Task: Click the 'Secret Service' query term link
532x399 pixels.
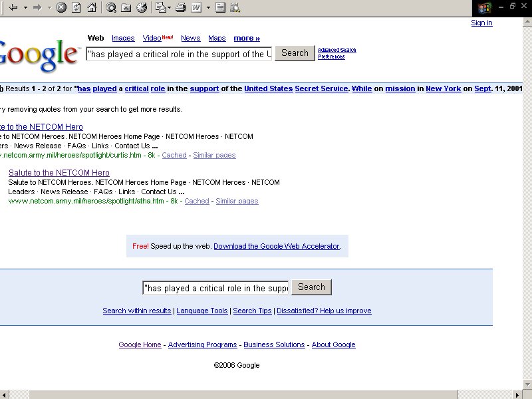Action: pyautogui.click(x=321, y=89)
